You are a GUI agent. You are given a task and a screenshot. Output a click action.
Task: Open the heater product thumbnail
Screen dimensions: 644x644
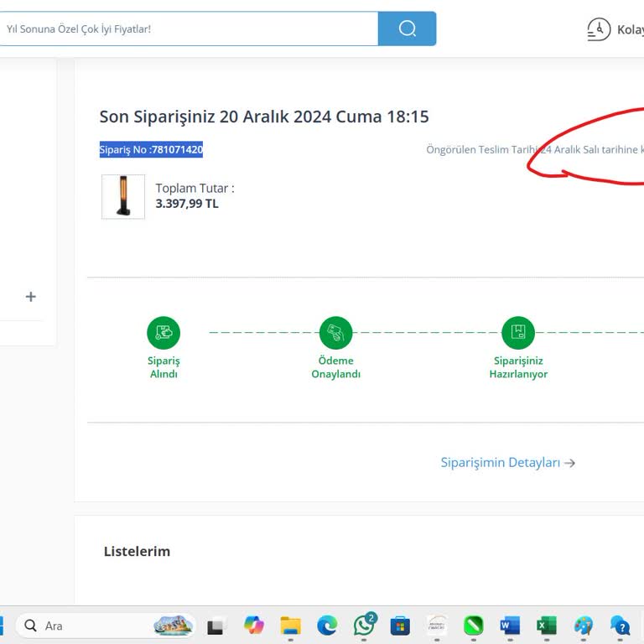pyautogui.click(x=123, y=197)
